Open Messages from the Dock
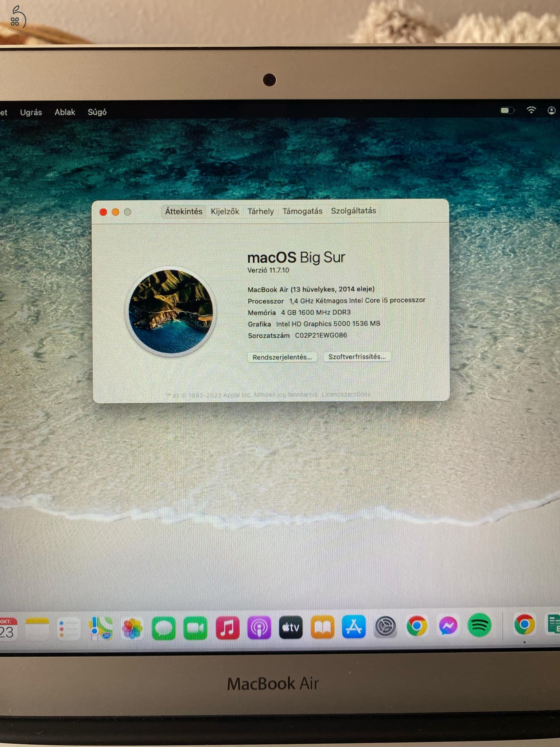The height and width of the screenshot is (747, 560). pos(164,628)
